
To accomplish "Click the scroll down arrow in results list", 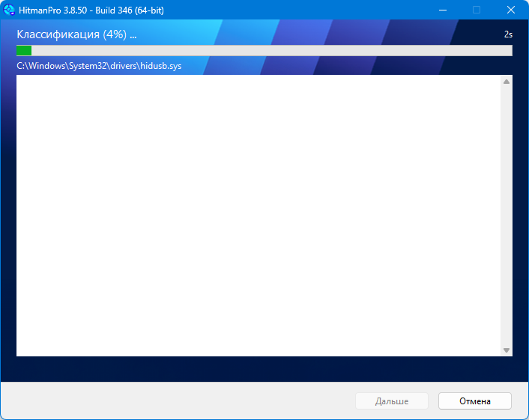I will (x=507, y=350).
